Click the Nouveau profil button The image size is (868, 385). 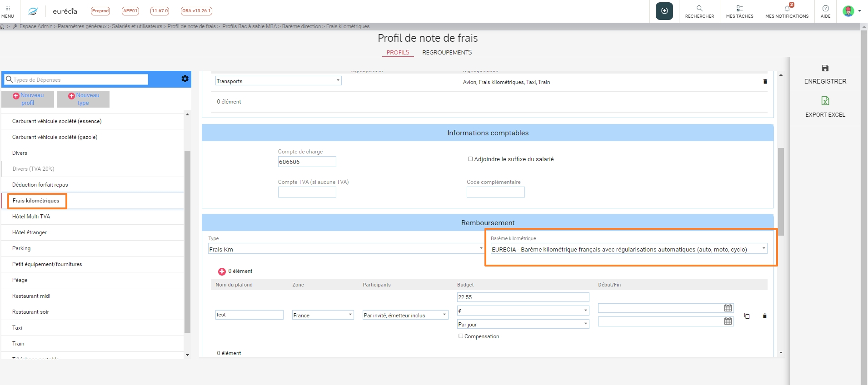[x=28, y=99]
